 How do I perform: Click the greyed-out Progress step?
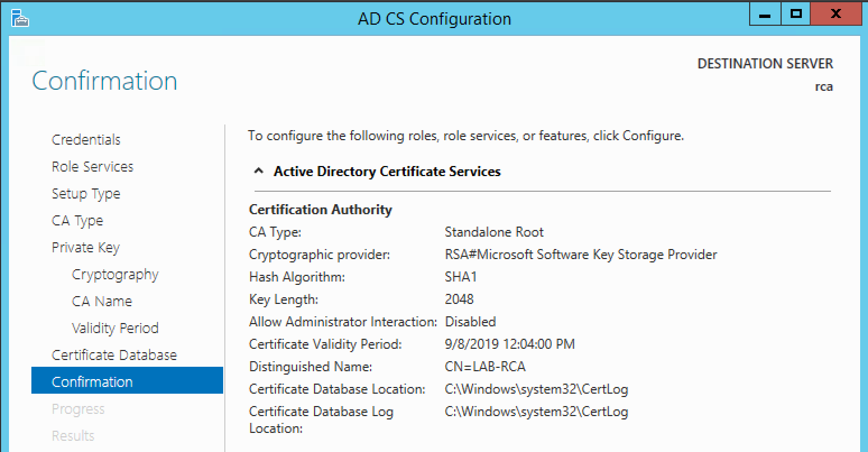click(78, 409)
